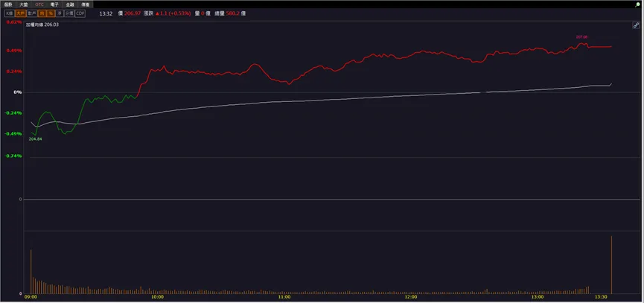Click the 207.08 high price marker
This screenshot has width=644, height=303.
581,37
